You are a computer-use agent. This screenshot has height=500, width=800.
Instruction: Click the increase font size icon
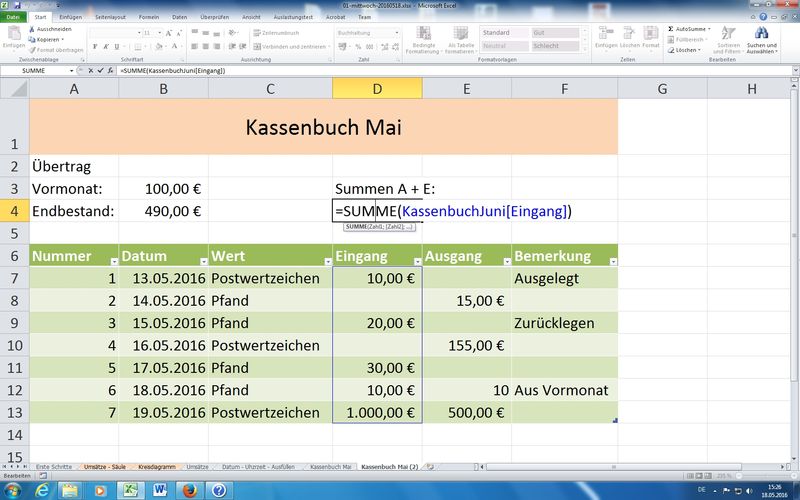pyautogui.click(x=169, y=33)
